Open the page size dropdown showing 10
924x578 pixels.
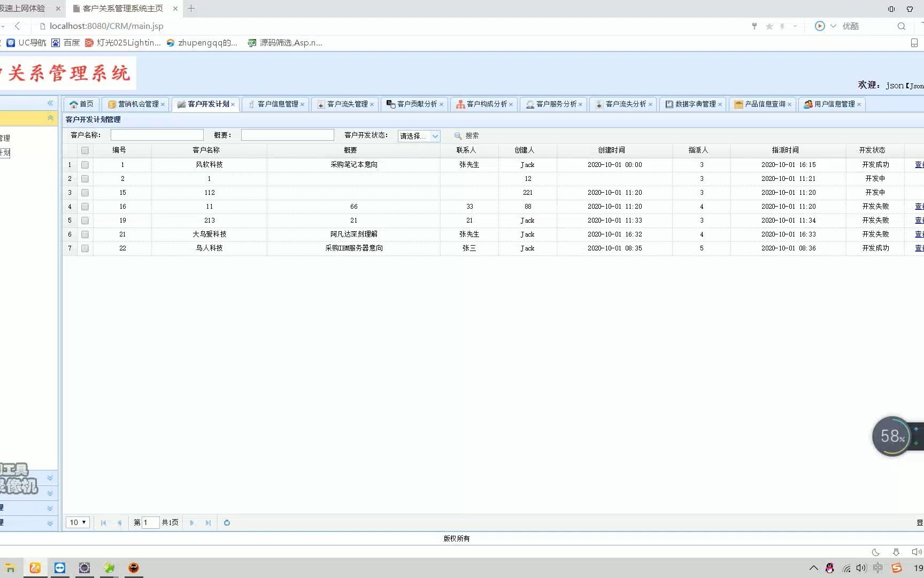(77, 522)
